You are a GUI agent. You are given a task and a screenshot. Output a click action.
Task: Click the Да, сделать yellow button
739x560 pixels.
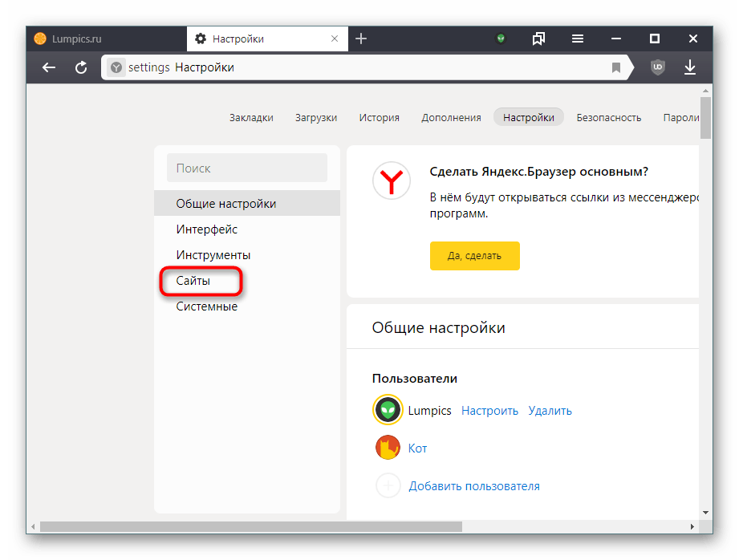click(x=474, y=255)
